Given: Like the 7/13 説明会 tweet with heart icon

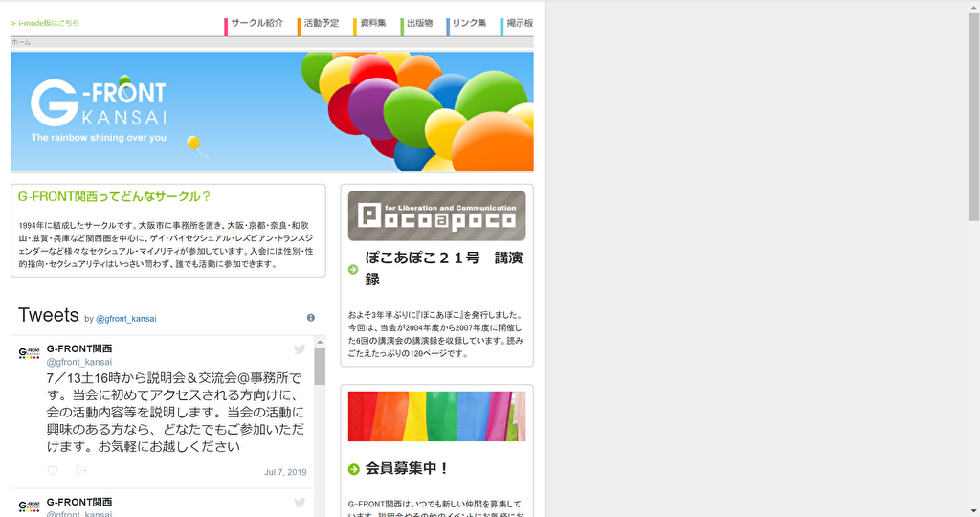Looking at the screenshot, I should click(53, 470).
